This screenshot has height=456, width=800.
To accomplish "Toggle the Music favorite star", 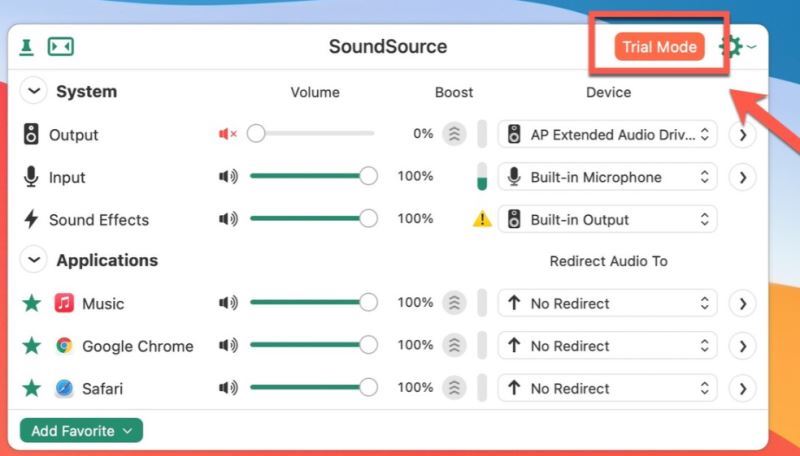I will click(32, 303).
